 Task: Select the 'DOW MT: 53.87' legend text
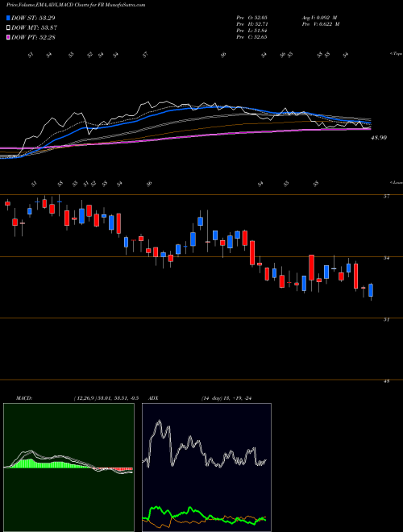[34, 28]
